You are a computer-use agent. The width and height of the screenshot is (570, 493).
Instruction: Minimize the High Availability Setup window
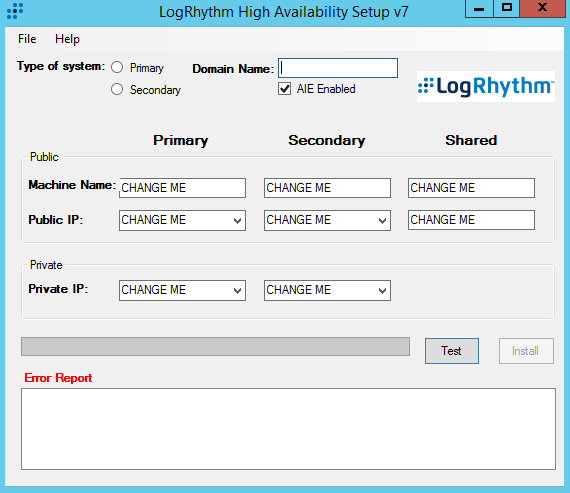click(x=479, y=8)
